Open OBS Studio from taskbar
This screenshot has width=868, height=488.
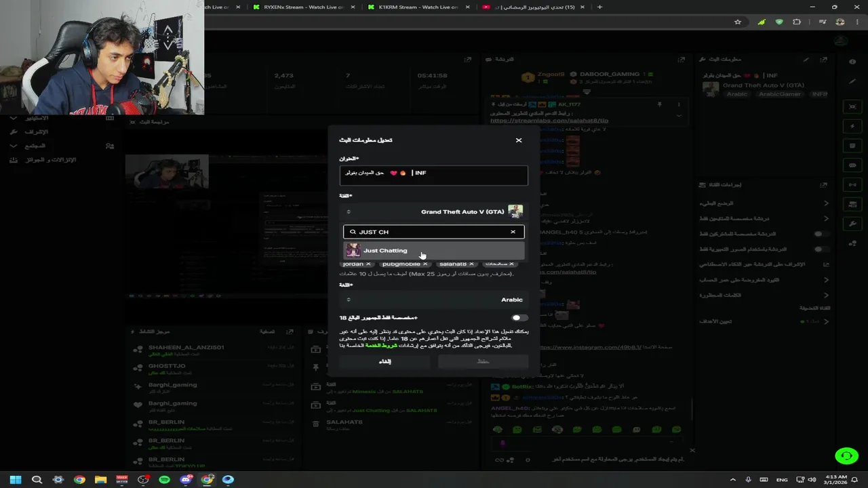tap(143, 479)
